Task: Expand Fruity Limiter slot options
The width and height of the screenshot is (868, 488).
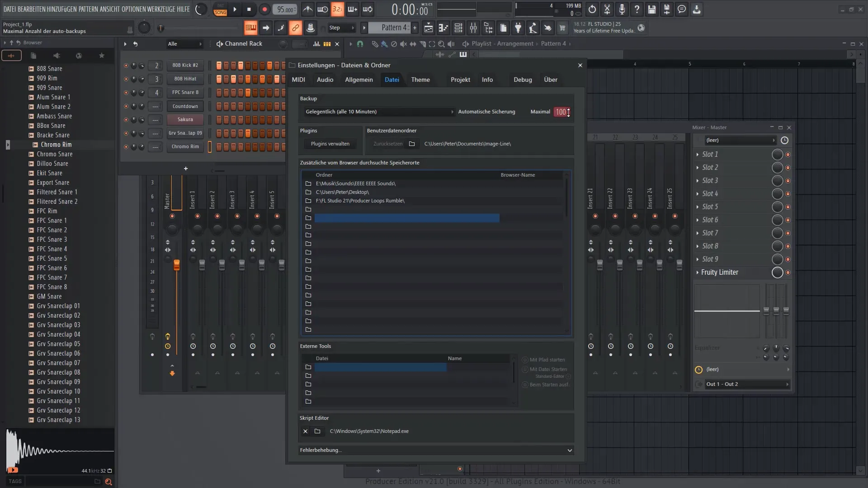Action: click(x=698, y=272)
